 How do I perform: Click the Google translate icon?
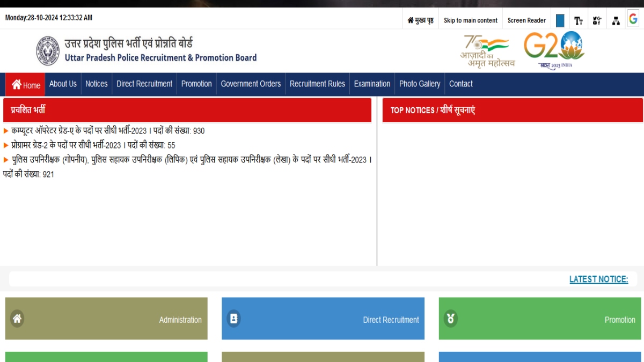[x=633, y=19]
